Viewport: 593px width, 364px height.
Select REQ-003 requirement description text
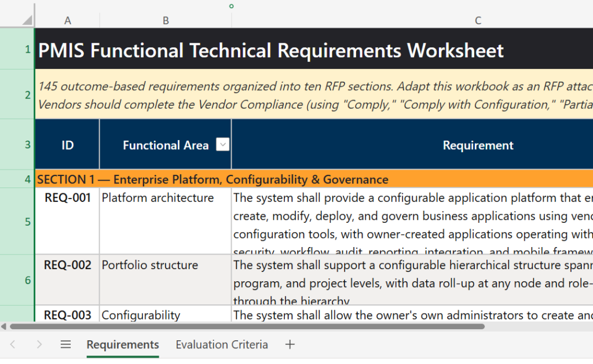pos(412,314)
